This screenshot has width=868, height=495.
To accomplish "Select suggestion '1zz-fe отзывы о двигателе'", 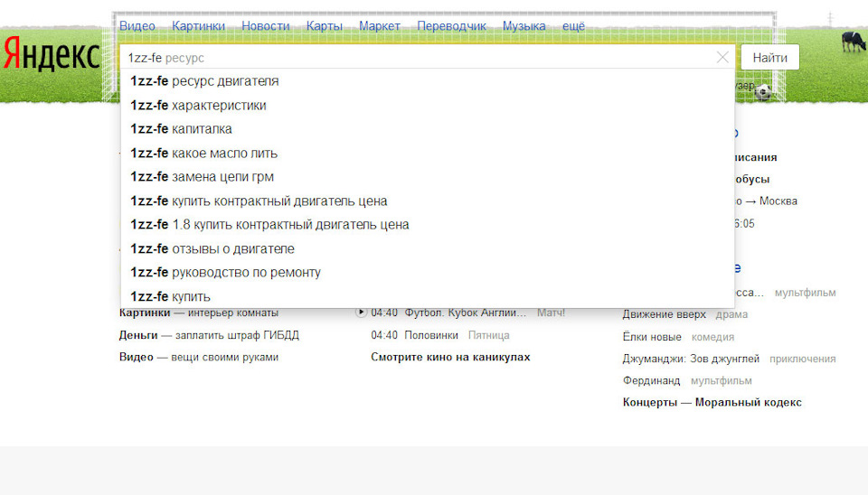I will point(428,249).
